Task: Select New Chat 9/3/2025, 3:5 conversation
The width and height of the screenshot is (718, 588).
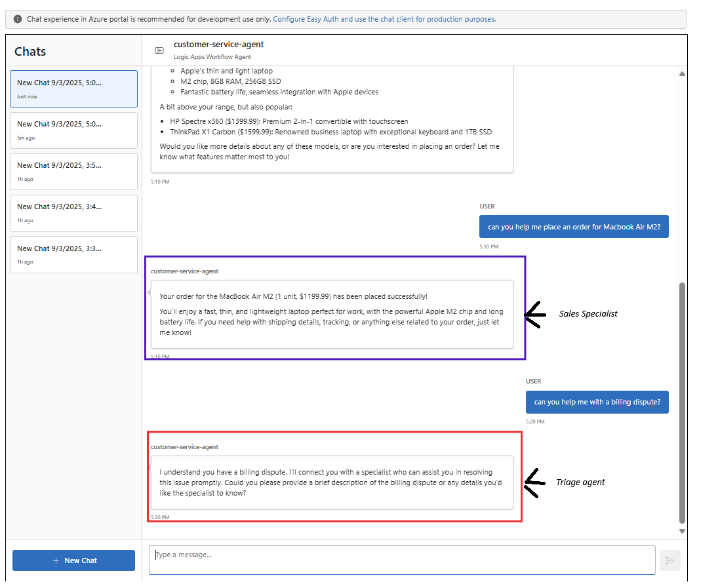Action: point(73,171)
